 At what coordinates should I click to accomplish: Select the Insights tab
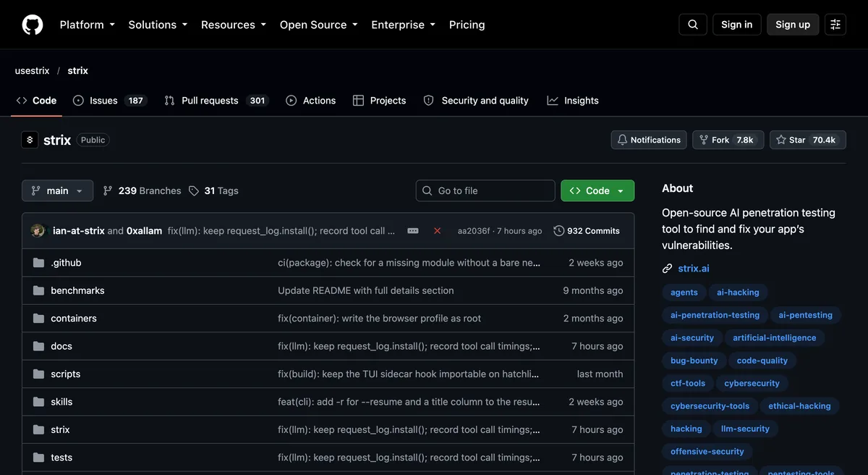point(573,101)
